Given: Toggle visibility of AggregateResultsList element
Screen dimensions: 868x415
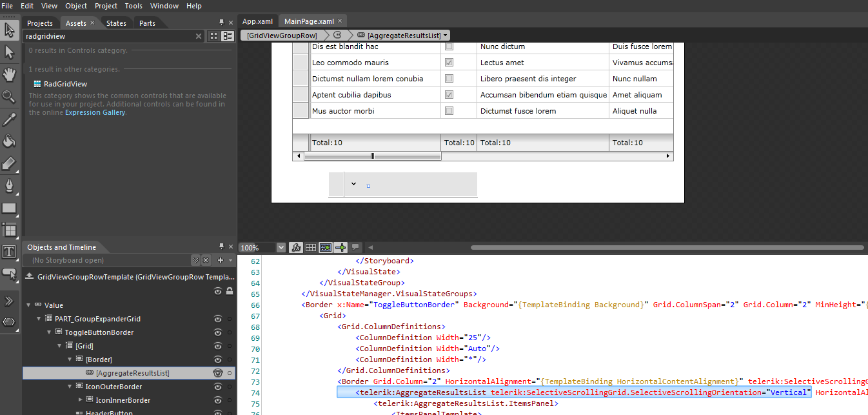Looking at the screenshot, I should click(x=218, y=373).
